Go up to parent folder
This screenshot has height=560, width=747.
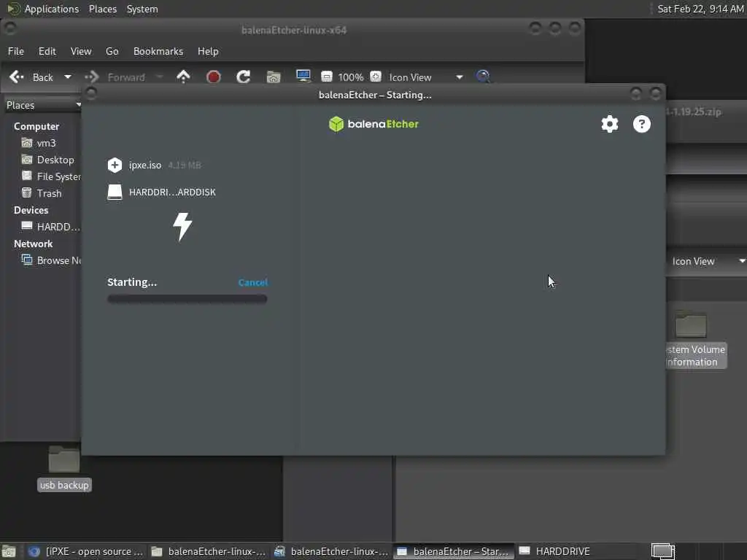click(183, 77)
